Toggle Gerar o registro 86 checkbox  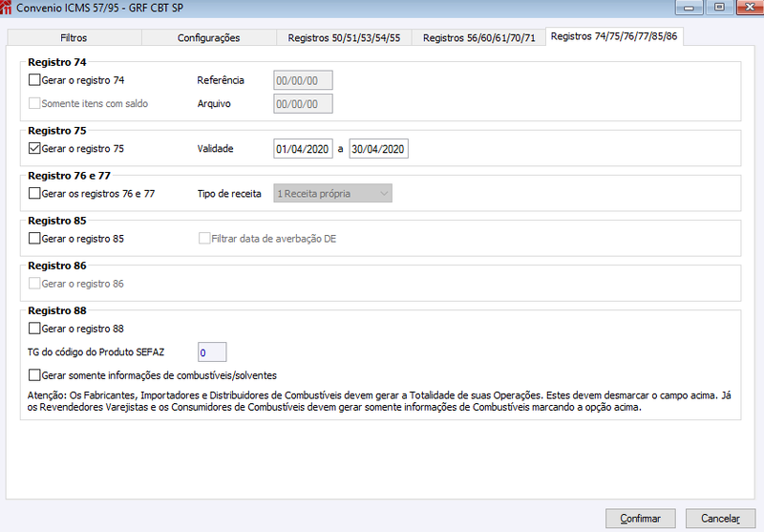click(x=34, y=283)
